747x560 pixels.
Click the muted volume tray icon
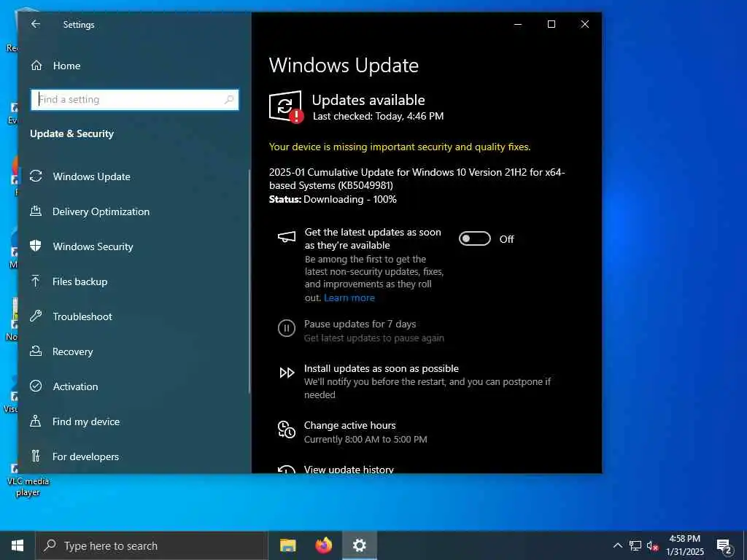(652, 545)
